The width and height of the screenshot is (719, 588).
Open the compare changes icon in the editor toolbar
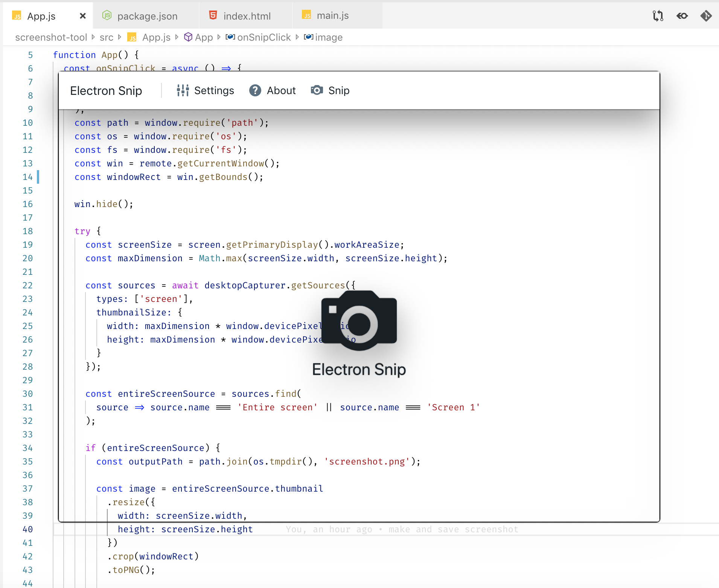point(658,16)
